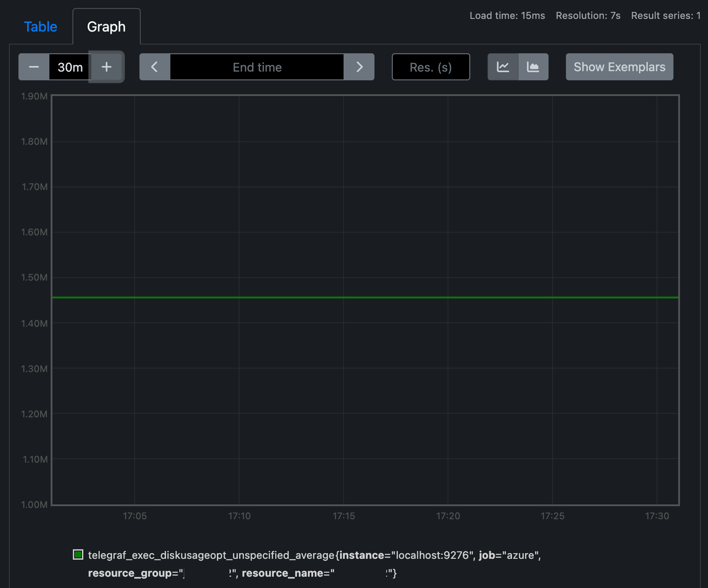Viewport: 708px width, 588px height.
Task: Click the 30m range duration field
Action: coord(70,67)
